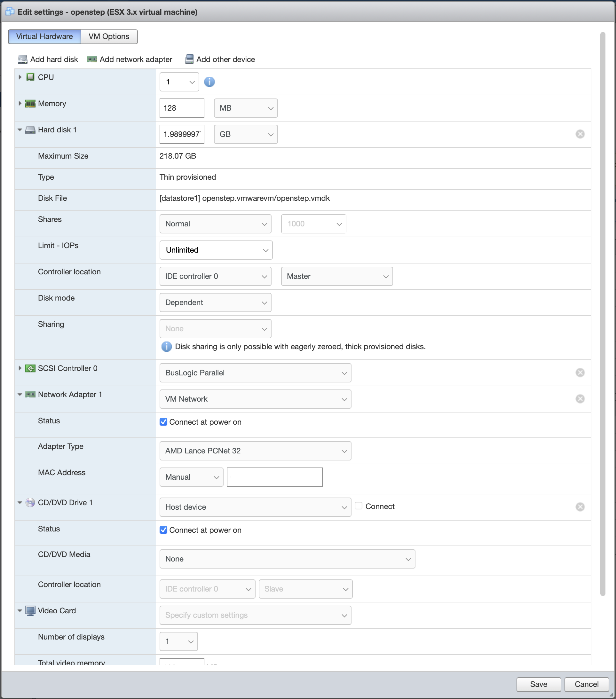Remove SCSI Controller 0 with X icon
This screenshot has height=699, width=616.
[x=580, y=373]
